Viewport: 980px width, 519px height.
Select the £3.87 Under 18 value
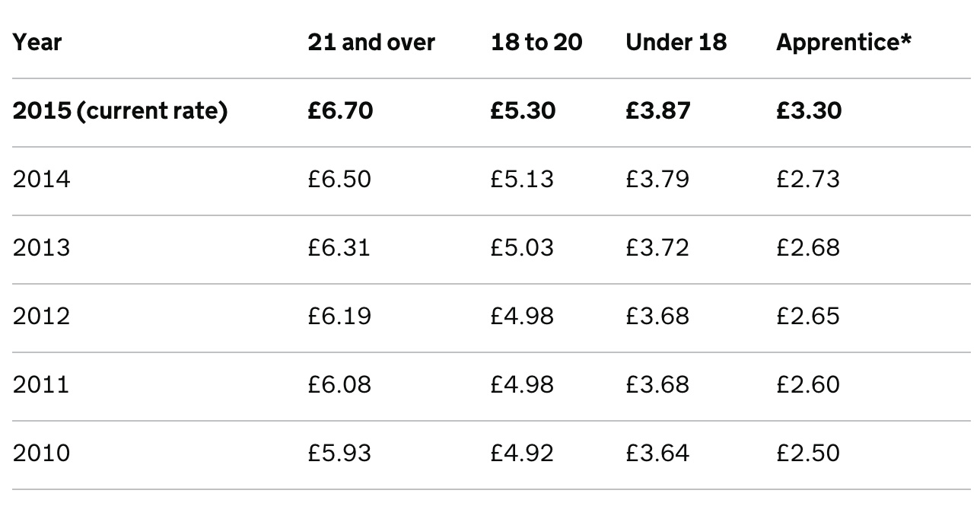657,111
